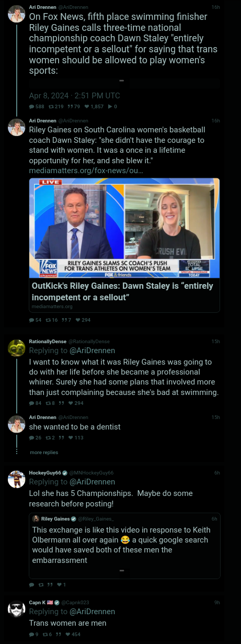This screenshot has width=241, height=644.
Task: Like the top tweet with 1,857 likes
Action: pos(86,107)
